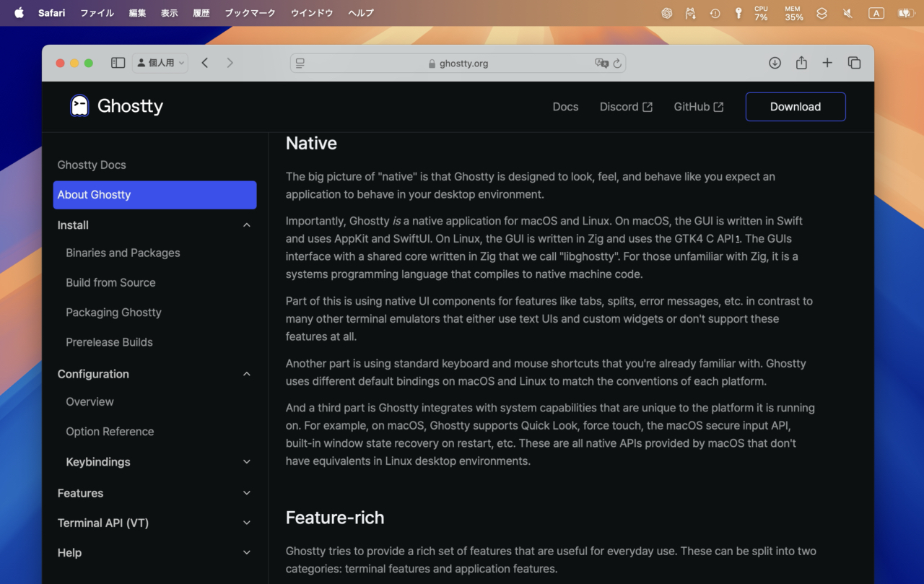Open the GitHub external link
Image resolution: width=924 pixels, height=584 pixels.
699,106
